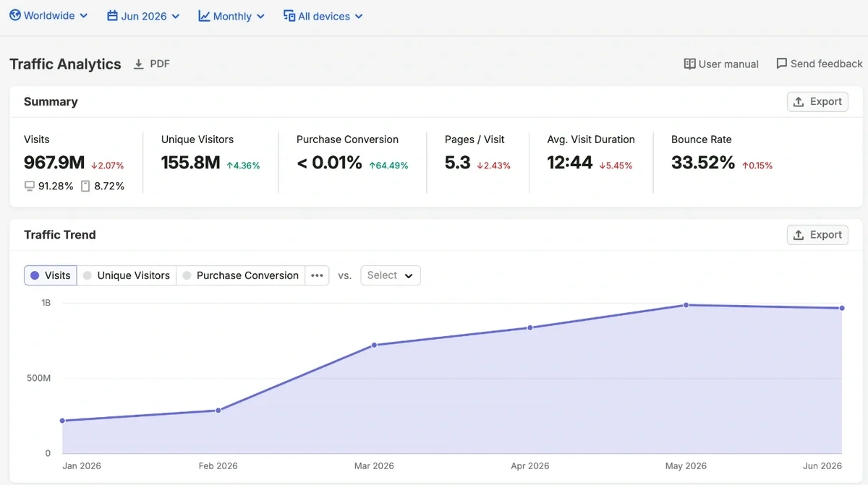
Task: Click the Apr 2026 data point on chart
Action: pos(530,327)
